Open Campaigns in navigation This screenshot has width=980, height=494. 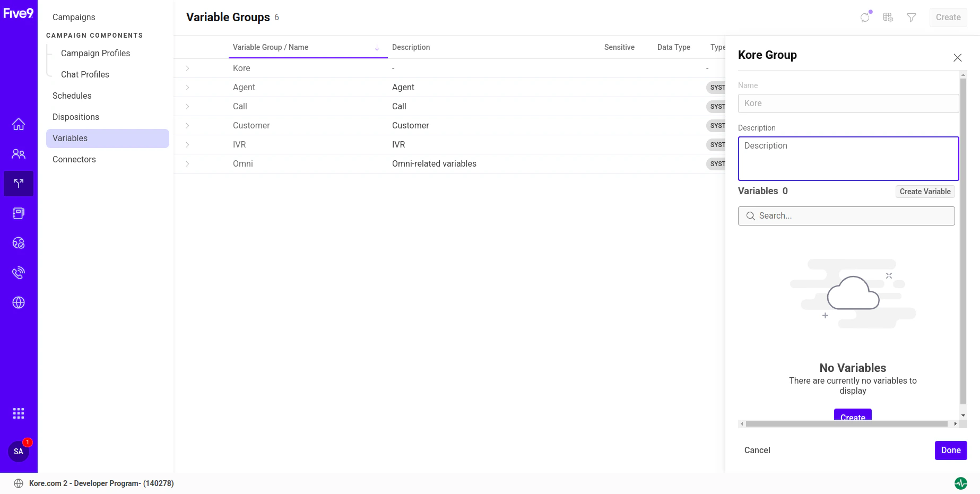tap(74, 17)
